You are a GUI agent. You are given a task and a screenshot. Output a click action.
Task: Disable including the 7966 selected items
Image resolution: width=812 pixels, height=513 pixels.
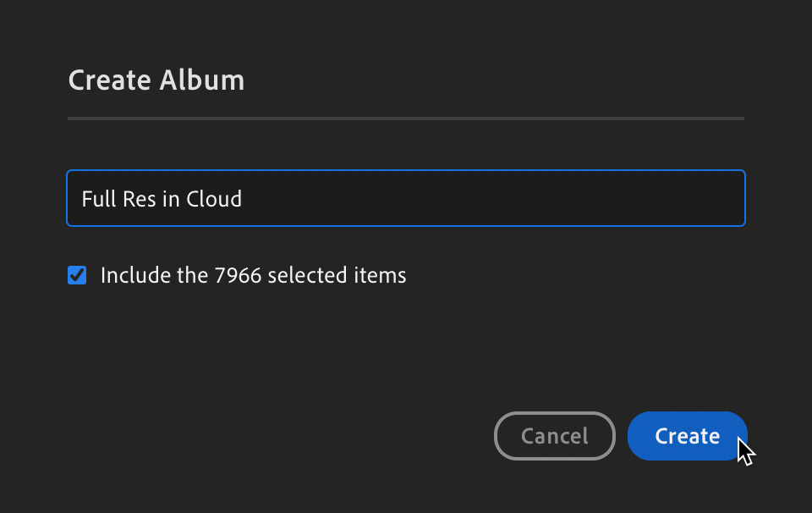pos(77,275)
